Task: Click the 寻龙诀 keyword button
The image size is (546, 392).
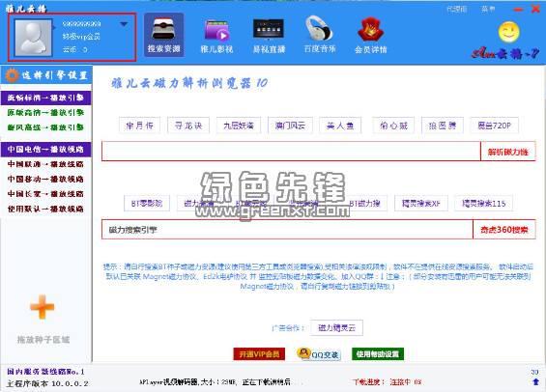Action: (188, 126)
